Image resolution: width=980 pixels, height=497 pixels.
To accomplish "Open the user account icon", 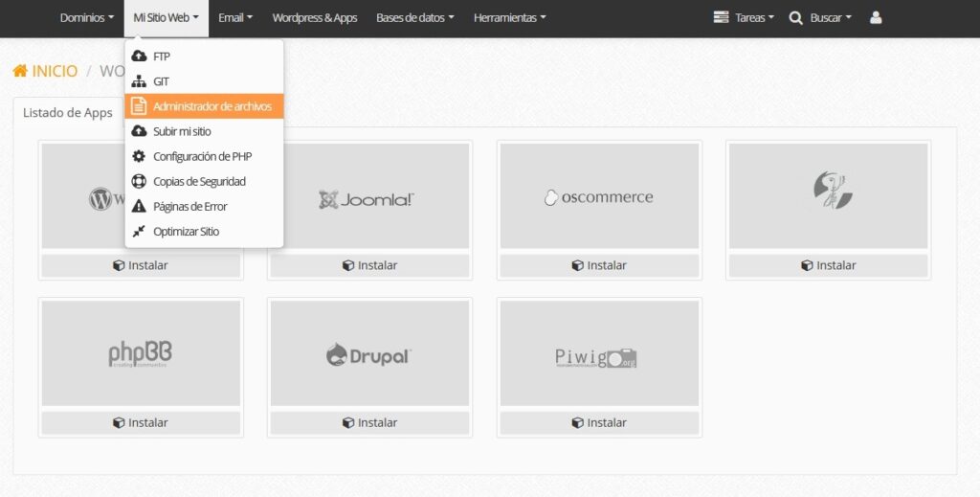I will [x=876, y=17].
